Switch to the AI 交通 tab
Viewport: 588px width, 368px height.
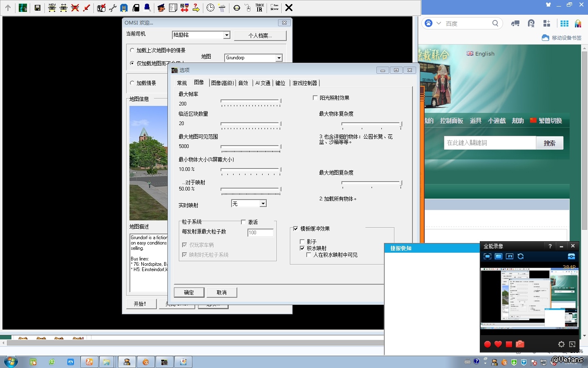click(x=263, y=83)
